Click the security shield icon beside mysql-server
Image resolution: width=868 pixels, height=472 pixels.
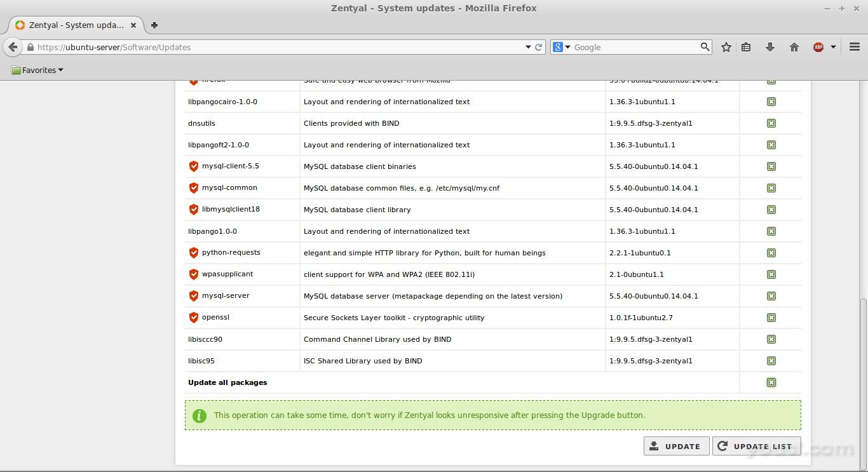194,296
